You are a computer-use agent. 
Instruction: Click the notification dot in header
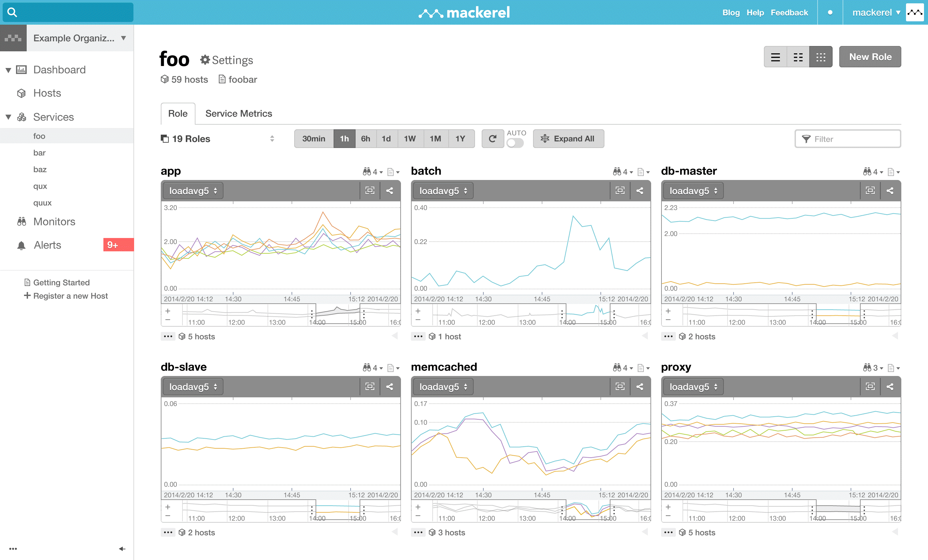click(830, 12)
